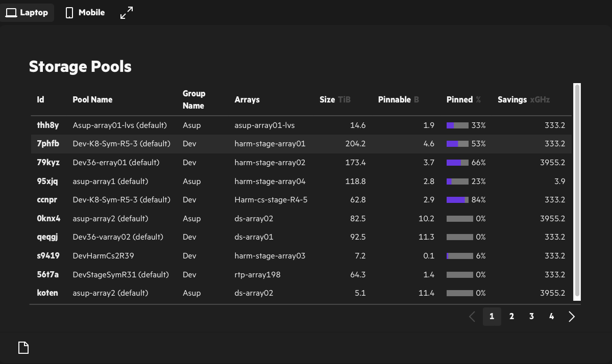Click the Storage Pools heading
Viewport: 612px width, 364px height.
(80, 67)
